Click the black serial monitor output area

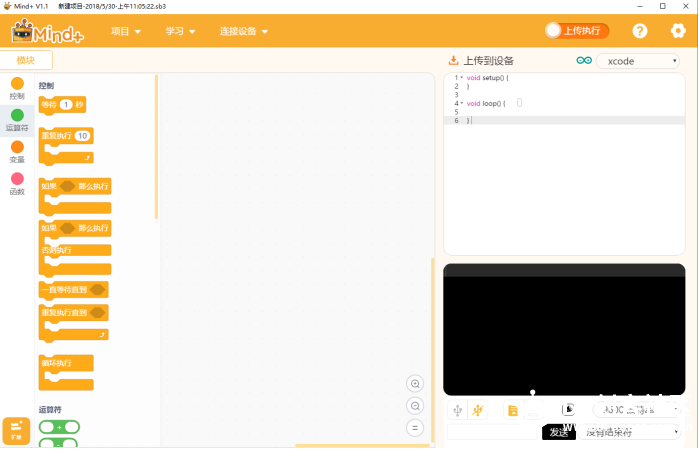564,329
